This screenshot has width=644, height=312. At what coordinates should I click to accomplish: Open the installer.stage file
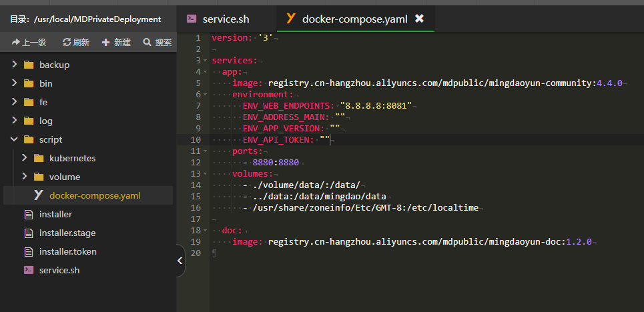(x=67, y=233)
